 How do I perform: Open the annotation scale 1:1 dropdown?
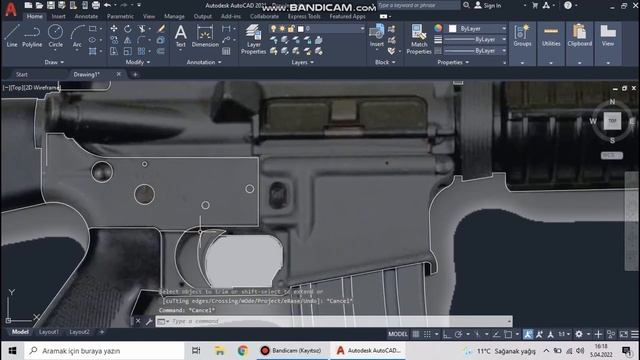[x=564, y=334]
